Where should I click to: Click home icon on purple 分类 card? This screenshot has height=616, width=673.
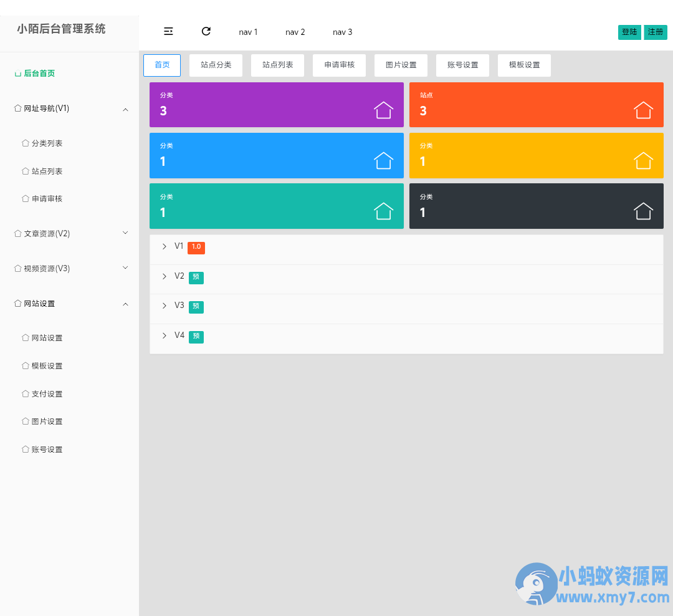tap(383, 110)
